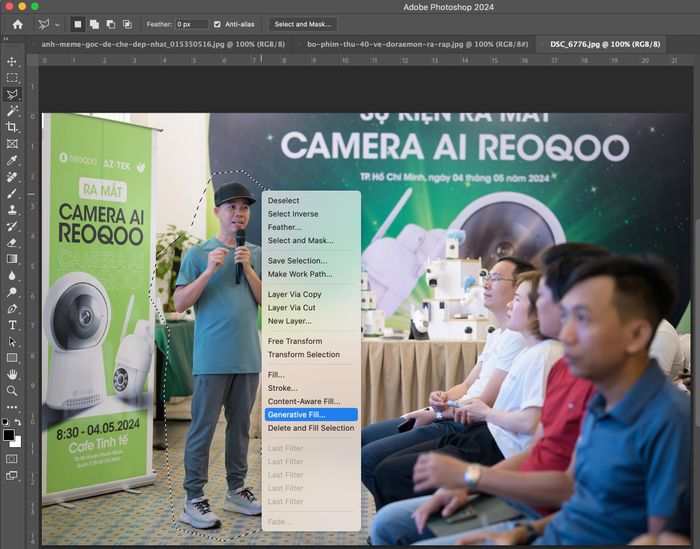Select the Gradient tool

point(12,259)
